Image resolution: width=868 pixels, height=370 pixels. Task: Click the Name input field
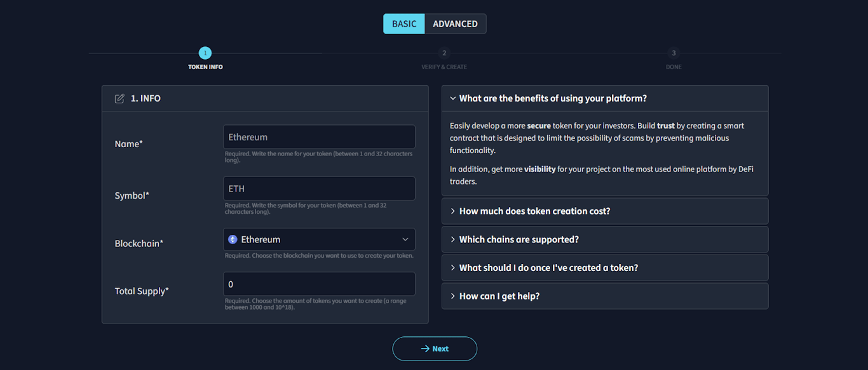[x=319, y=137]
